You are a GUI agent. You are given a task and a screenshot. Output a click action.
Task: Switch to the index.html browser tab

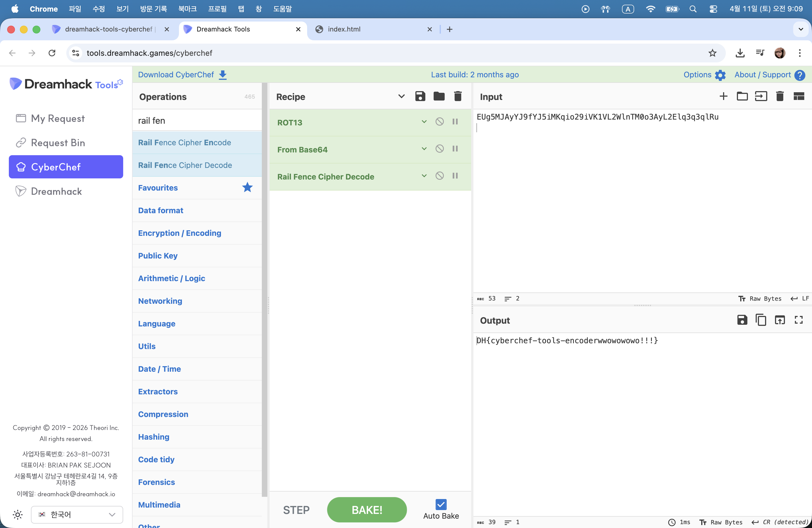tap(344, 29)
